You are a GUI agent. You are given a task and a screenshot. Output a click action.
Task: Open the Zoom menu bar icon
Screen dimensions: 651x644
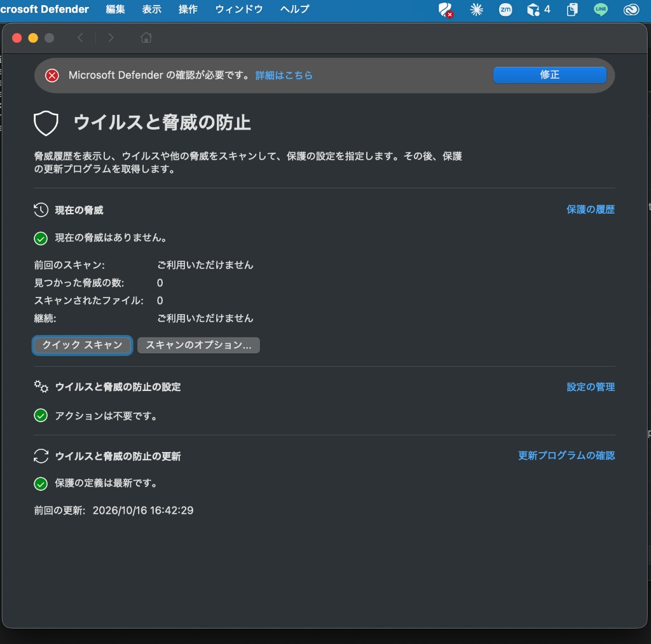coord(505,9)
